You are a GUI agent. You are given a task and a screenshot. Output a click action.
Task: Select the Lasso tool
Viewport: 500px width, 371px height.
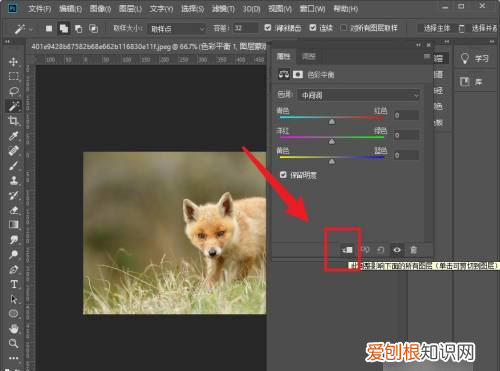point(13,91)
